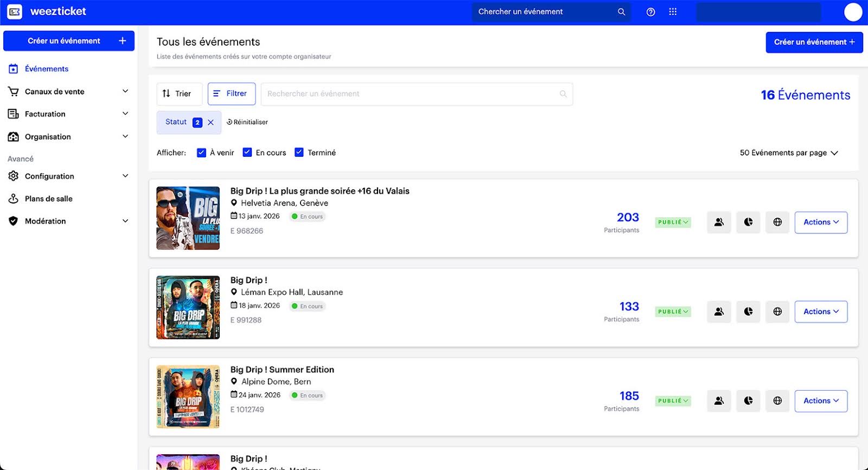Image resolution: width=868 pixels, height=470 pixels.
Task: Open PUBLIÉ status dropdown for Helvetia Arena event
Action: (673, 223)
